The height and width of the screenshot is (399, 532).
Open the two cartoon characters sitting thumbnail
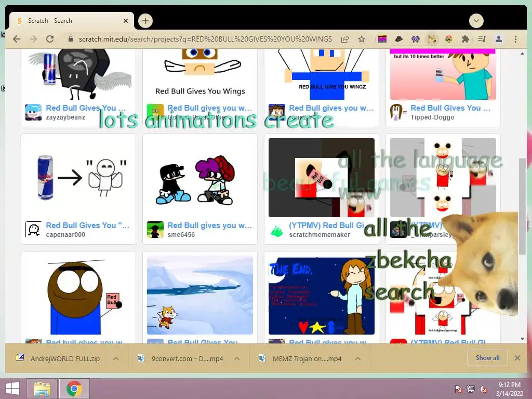coord(200,178)
